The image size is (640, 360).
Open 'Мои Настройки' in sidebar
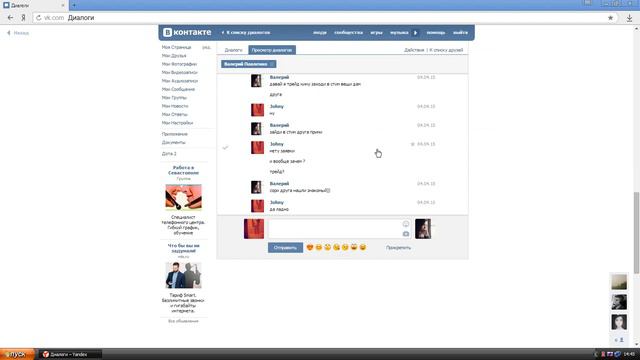point(177,122)
